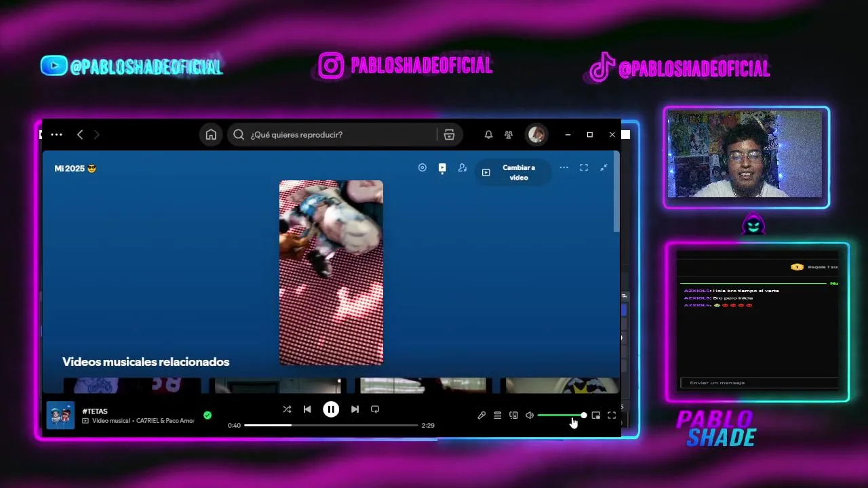Viewport: 868px width, 488px height.
Task: Seek within the song progress bar
Action: point(331,426)
